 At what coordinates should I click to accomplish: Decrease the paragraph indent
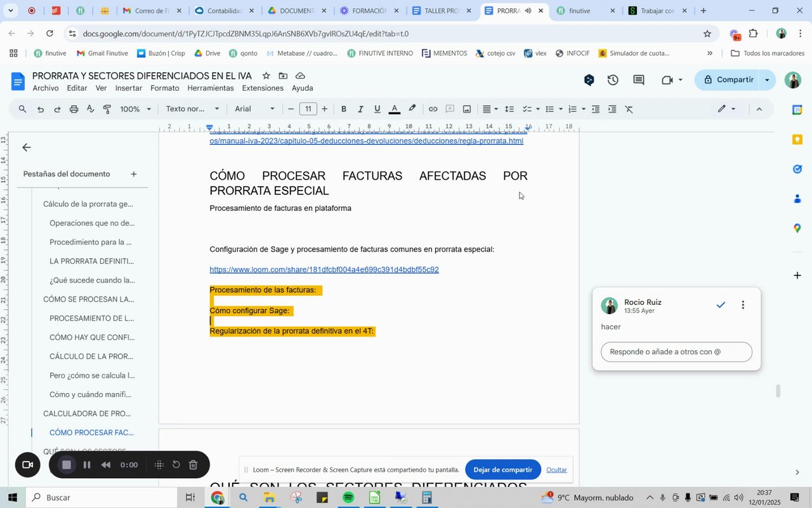tap(596, 109)
